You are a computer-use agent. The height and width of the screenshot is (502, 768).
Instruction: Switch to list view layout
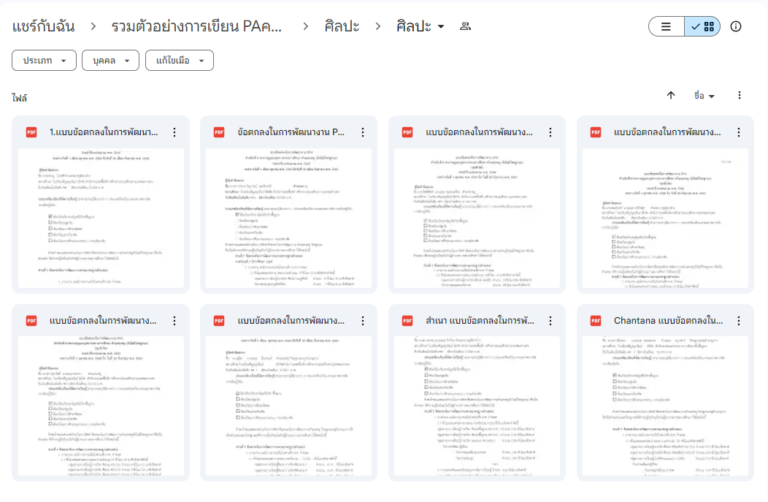pos(666,27)
